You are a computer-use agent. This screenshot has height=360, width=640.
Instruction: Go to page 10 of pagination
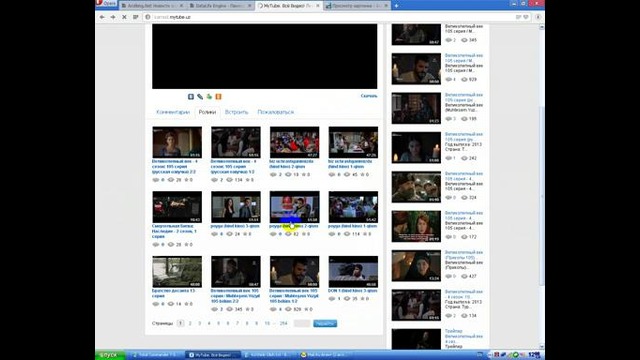(x=267, y=323)
